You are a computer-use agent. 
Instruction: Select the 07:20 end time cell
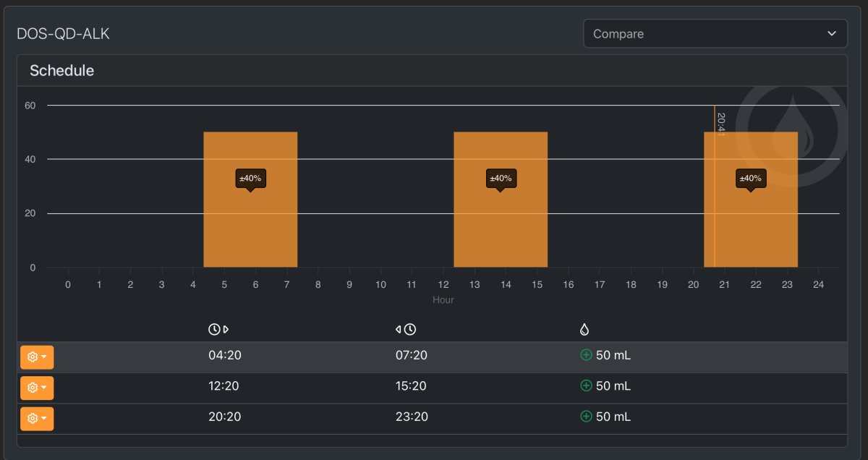411,355
